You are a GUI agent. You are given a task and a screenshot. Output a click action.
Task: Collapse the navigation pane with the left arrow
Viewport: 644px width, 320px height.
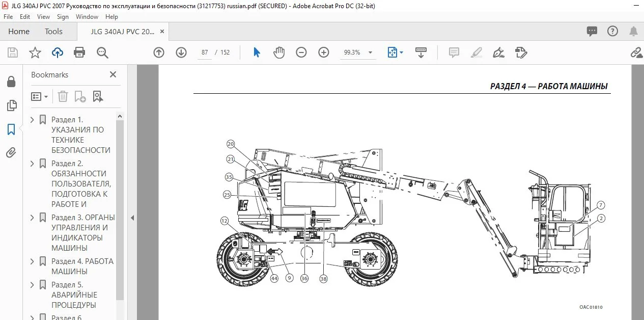coord(132,218)
